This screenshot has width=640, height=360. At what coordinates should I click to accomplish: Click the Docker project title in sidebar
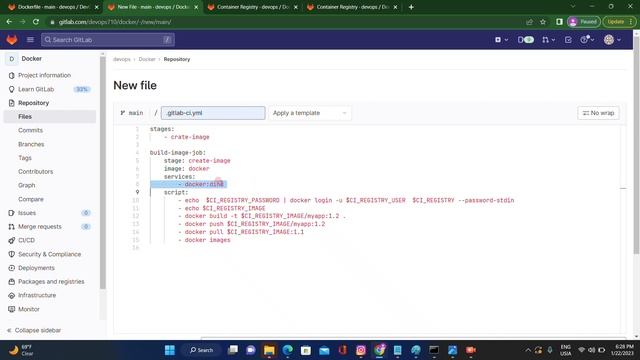click(x=31, y=59)
